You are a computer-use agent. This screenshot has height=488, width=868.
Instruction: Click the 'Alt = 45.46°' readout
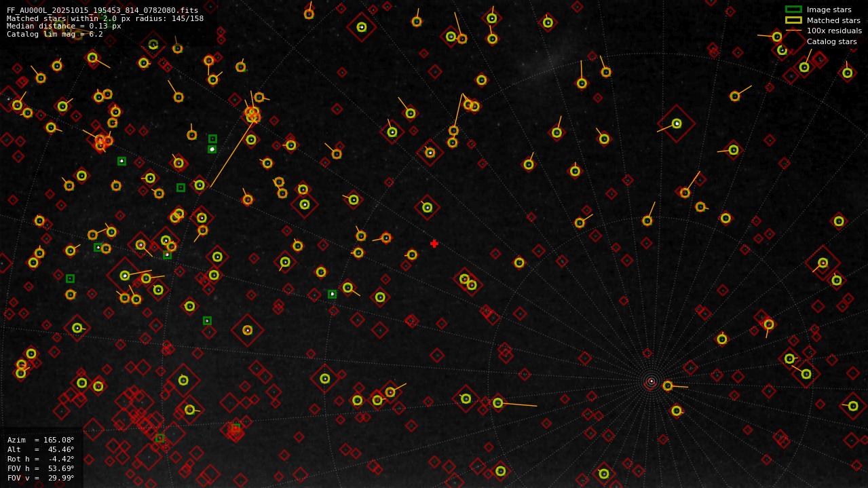tap(41, 449)
